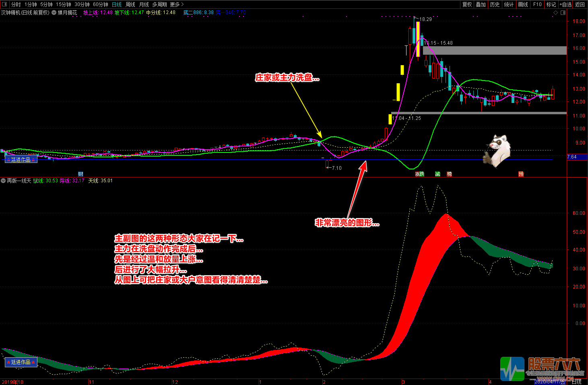Image resolution: width=588 pixels, height=385 pixels.
Task: Open the 再版一线天 sub-indicator dropdown
Action: pyautogui.click(x=3, y=181)
